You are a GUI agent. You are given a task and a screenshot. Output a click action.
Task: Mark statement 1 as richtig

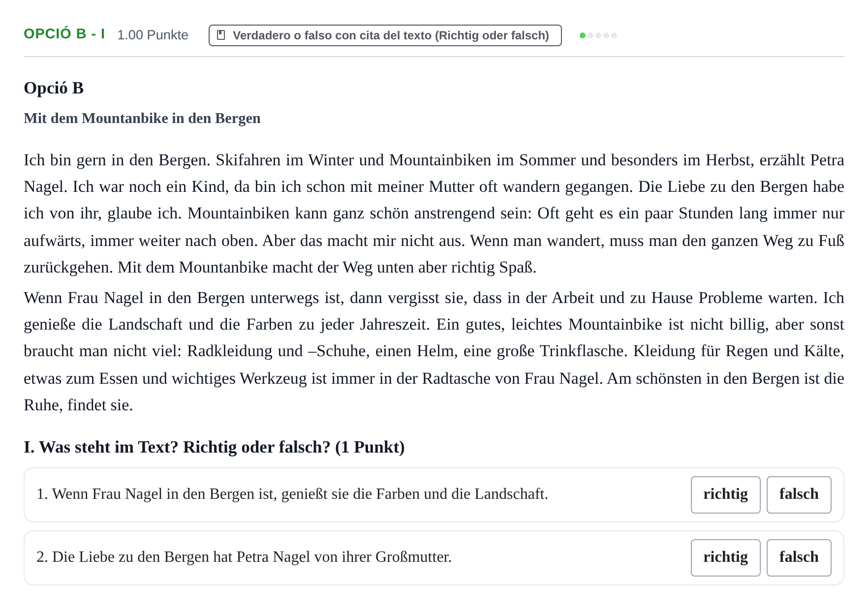point(725,494)
